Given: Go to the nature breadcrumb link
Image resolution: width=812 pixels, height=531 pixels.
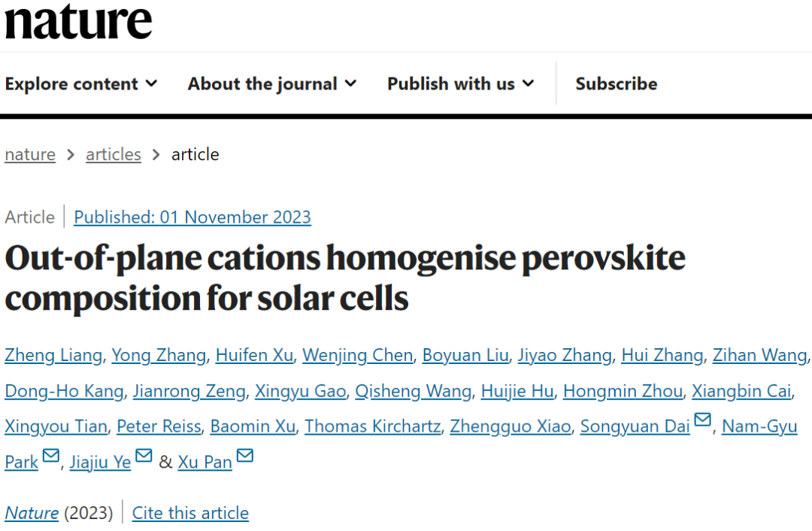Looking at the screenshot, I should click(x=30, y=154).
